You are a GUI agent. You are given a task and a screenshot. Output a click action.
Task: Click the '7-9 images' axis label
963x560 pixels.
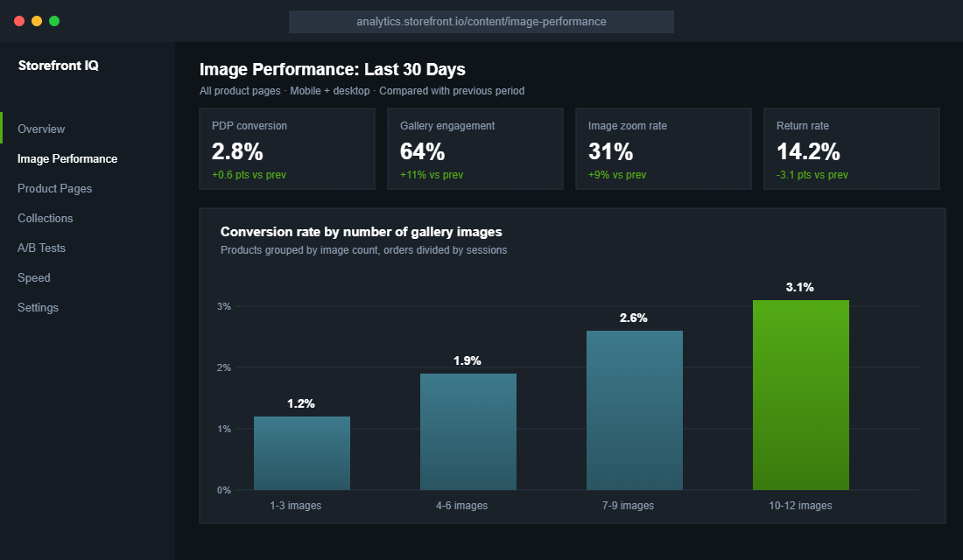(628, 506)
